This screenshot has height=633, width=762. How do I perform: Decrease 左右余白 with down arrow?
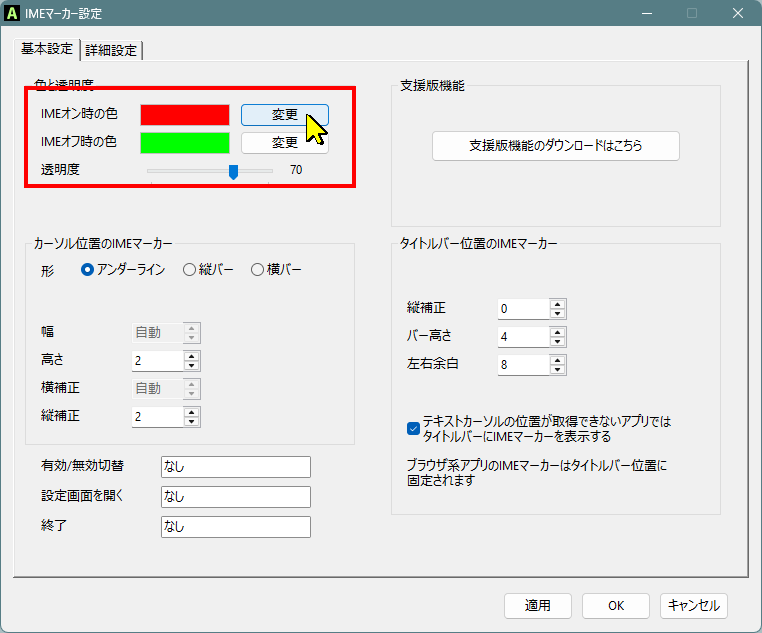point(557,369)
